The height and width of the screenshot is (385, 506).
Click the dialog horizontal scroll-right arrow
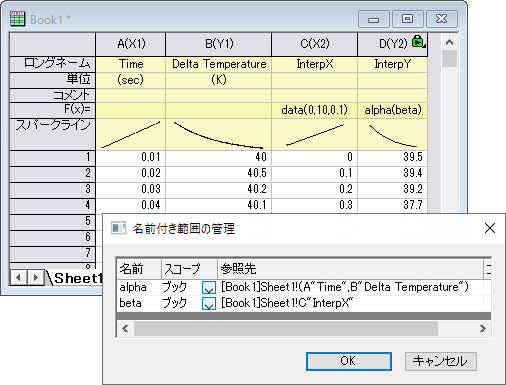click(483, 329)
